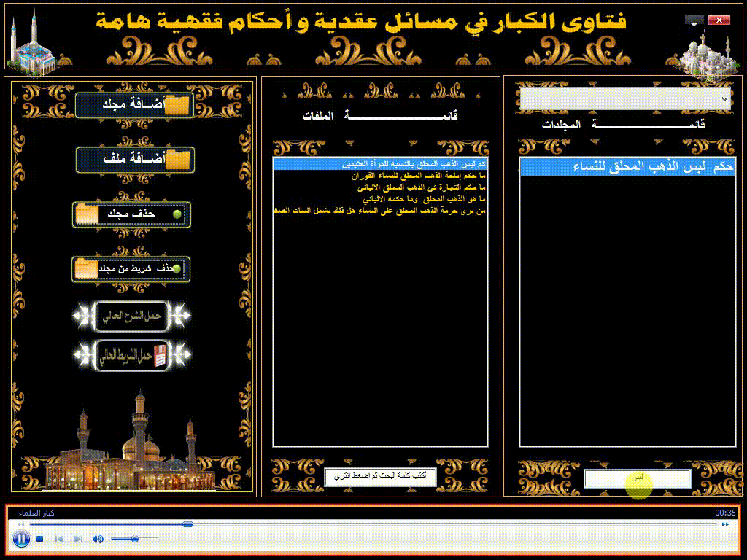Click the حمل الشريط الحالي download button
The width and height of the screenshot is (747, 560).
click(x=132, y=355)
